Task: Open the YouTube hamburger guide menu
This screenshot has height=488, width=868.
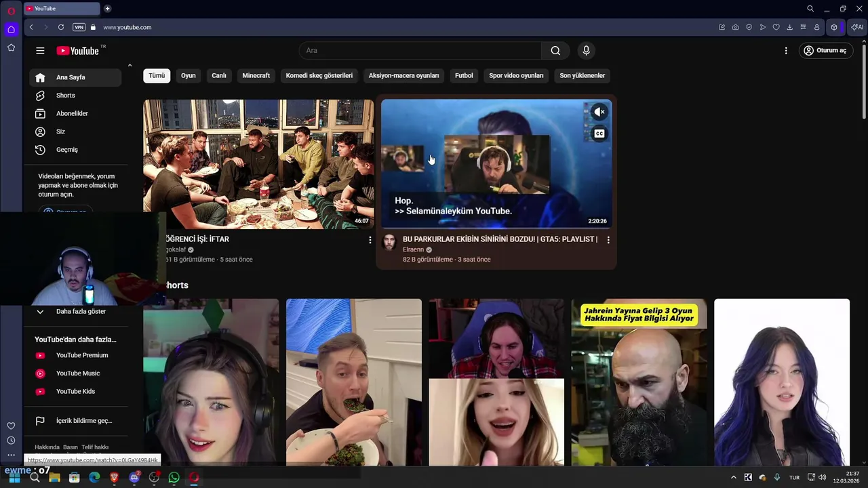Action: (x=40, y=51)
